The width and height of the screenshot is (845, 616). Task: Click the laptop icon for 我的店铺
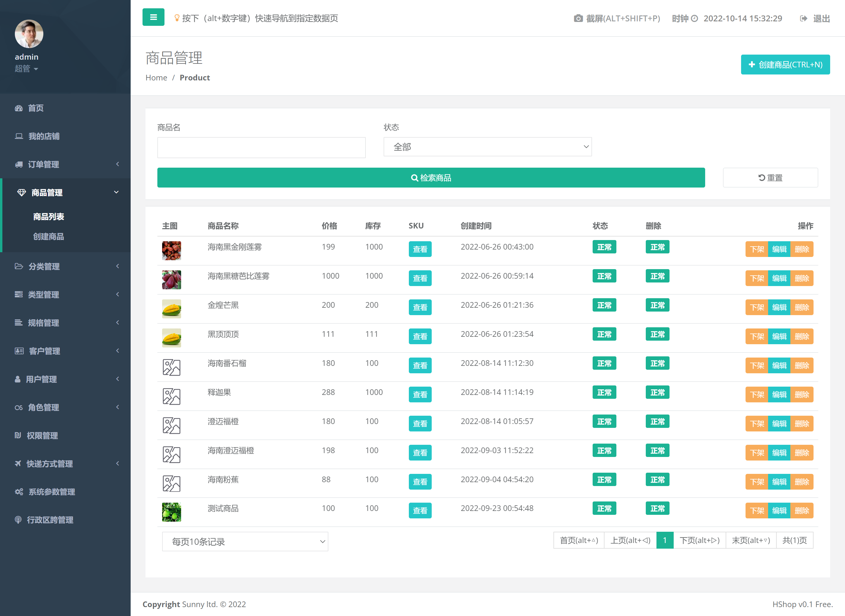[19, 136]
